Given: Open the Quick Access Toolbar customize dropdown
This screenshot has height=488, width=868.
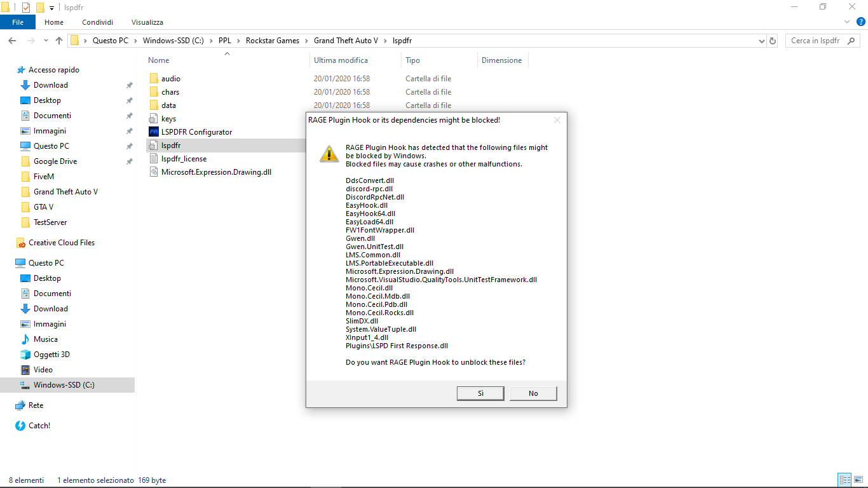Looking at the screenshot, I should (x=51, y=8).
